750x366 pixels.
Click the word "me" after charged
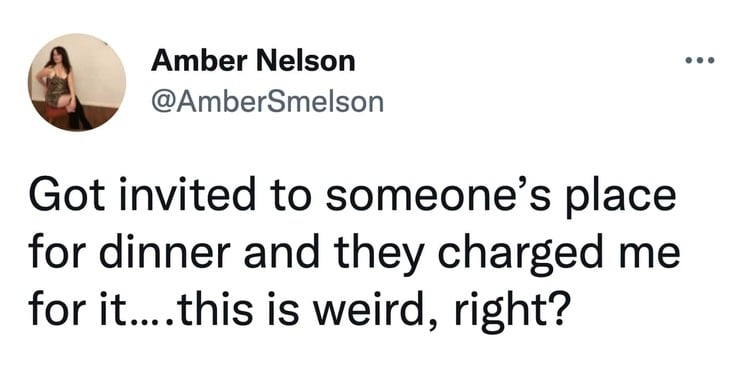pos(648,258)
